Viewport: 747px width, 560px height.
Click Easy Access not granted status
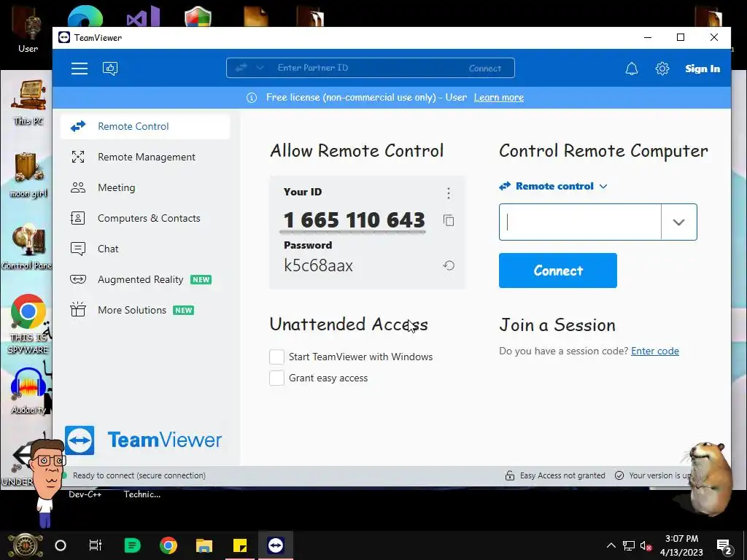click(x=562, y=475)
